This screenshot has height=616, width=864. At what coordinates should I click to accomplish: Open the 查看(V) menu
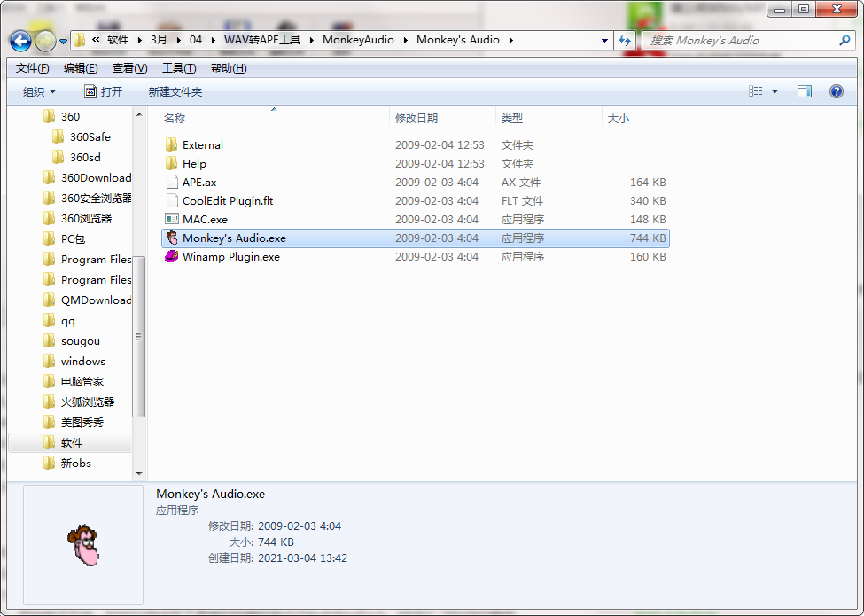[129, 68]
